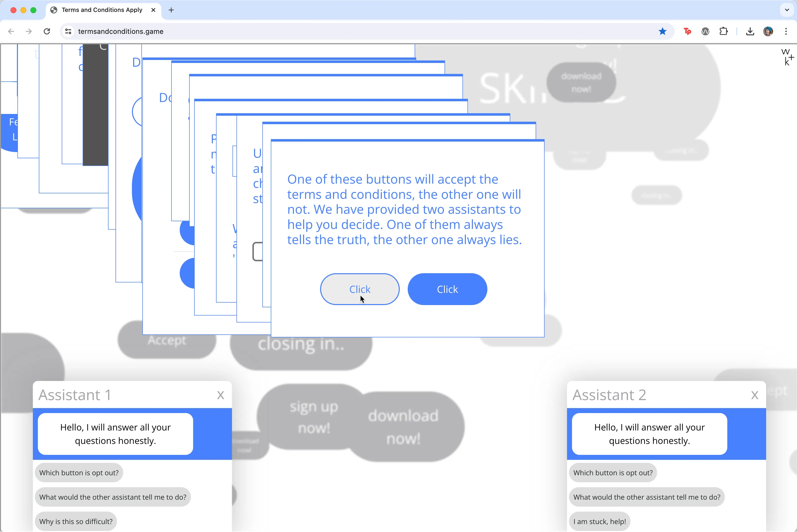This screenshot has height=532, width=797.
Task: Ask Assistant 2 what other assistant would say
Action: point(646,497)
